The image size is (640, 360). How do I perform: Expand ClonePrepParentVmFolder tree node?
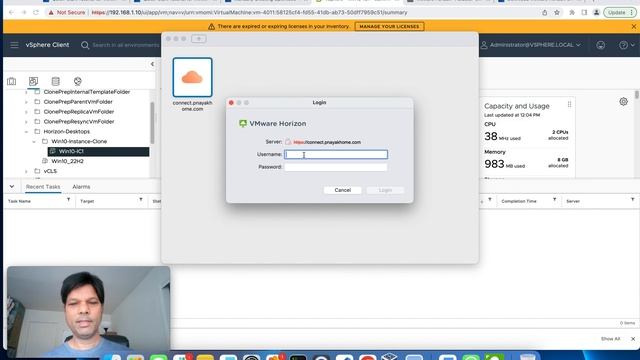pos(27,102)
